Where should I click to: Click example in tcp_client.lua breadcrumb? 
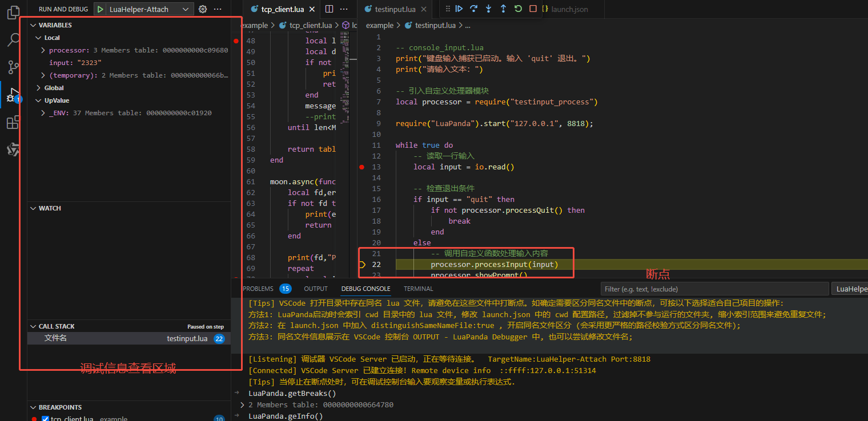click(x=255, y=25)
